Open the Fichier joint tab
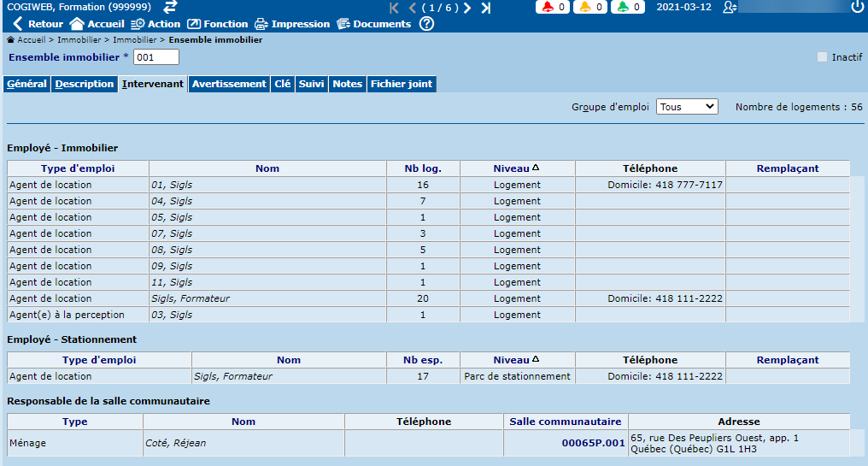This screenshot has width=868, height=466. (402, 84)
